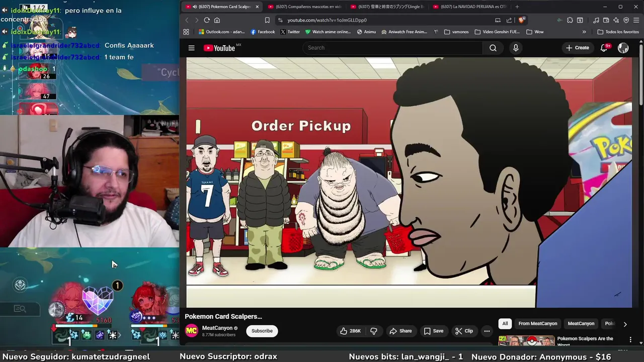Open Animu bookmark
This screenshot has width=644, height=362.
[366, 32]
